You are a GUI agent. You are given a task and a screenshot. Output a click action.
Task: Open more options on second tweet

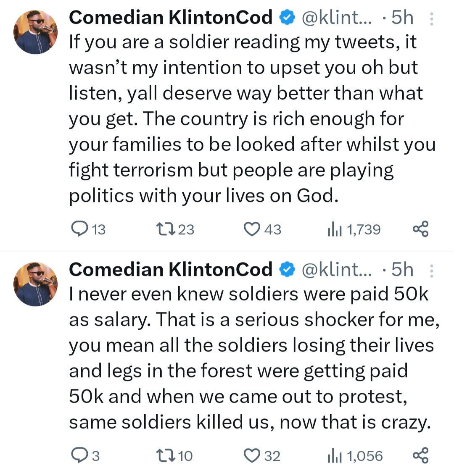(431, 271)
